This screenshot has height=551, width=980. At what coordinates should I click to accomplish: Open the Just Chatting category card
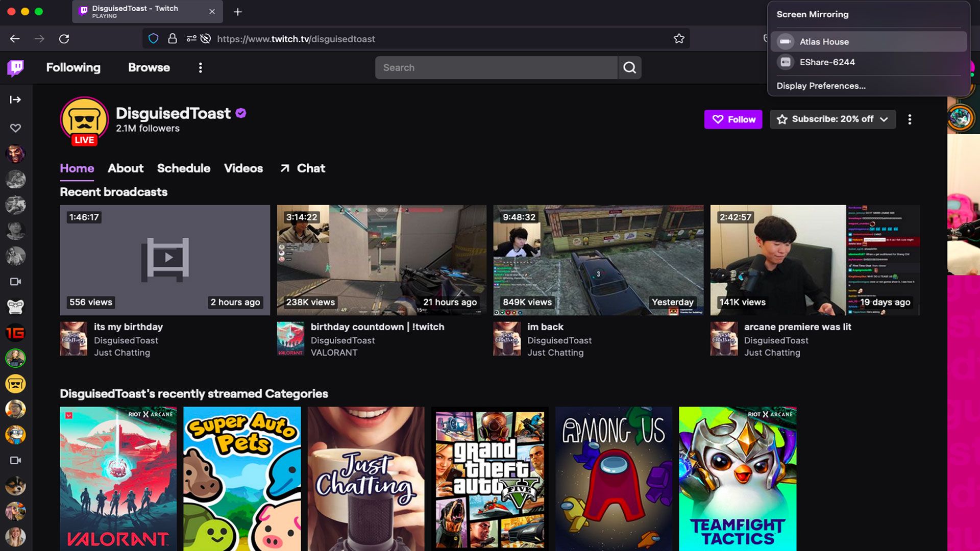pos(366,479)
